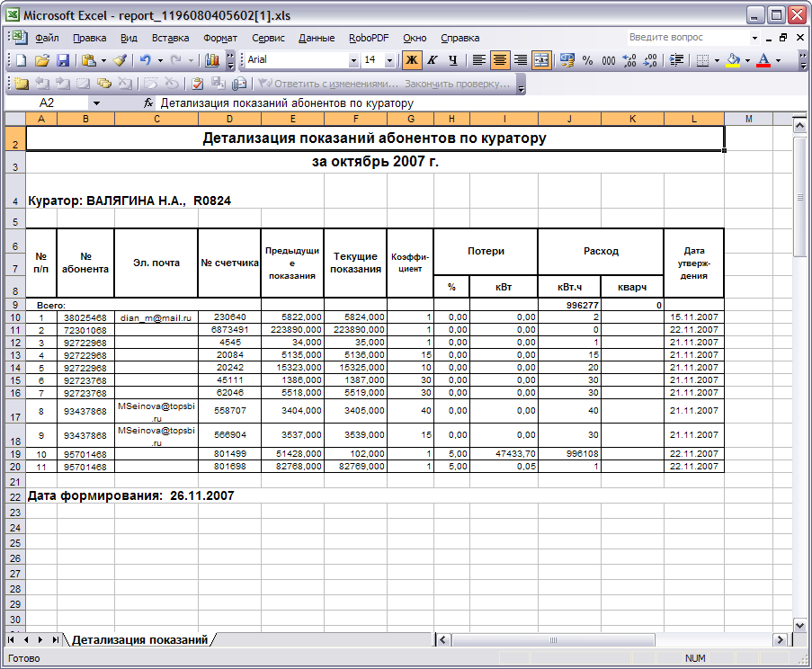
Task: Click the Send as Attachment paperclip icon
Action: tap(239, 84)
